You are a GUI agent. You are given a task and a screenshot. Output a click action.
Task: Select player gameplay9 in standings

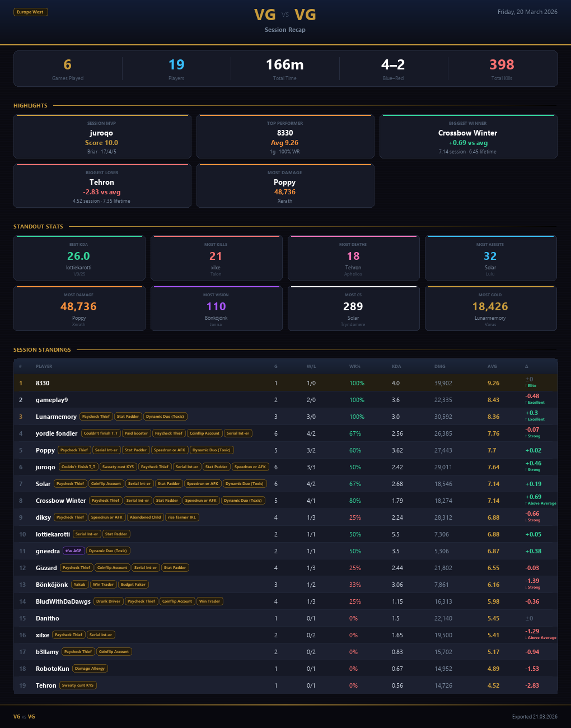coord(52,400)
